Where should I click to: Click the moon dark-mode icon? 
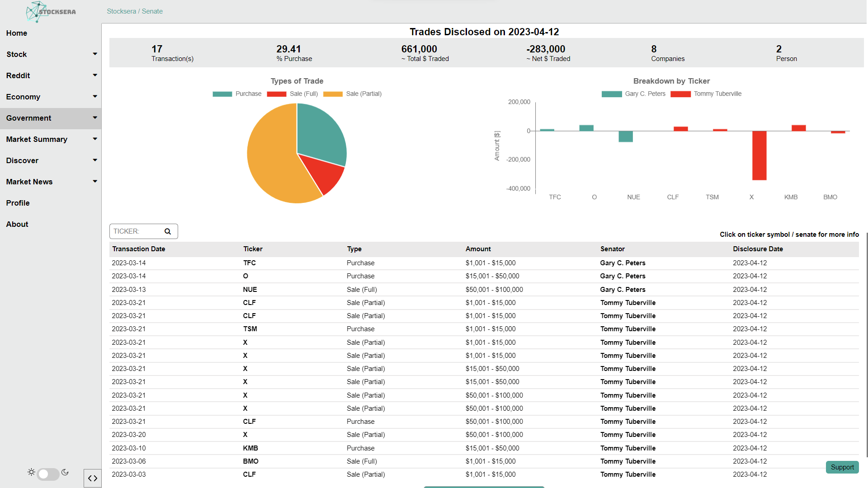click(x=65, y=472)
